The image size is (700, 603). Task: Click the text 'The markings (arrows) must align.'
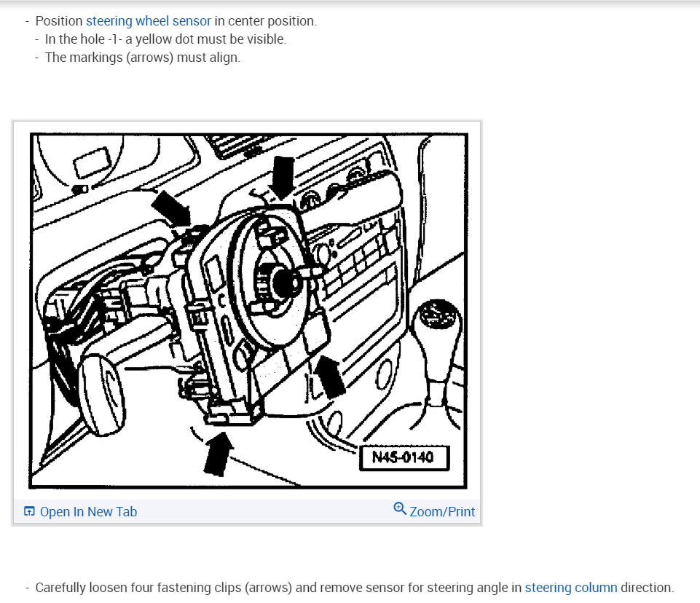tap(143, 58)
